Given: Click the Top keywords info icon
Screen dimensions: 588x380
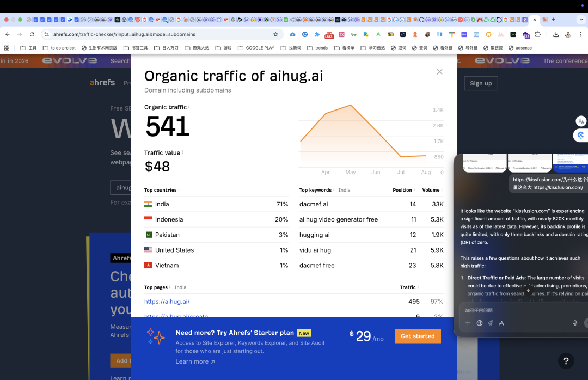Looking at the screenshot, I should coord(334,189).
